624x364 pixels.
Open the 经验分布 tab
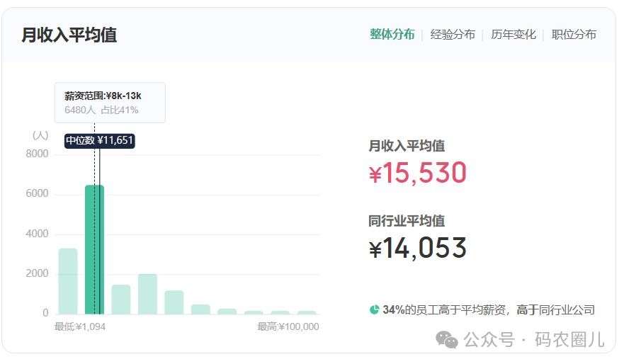click(453, 34)
